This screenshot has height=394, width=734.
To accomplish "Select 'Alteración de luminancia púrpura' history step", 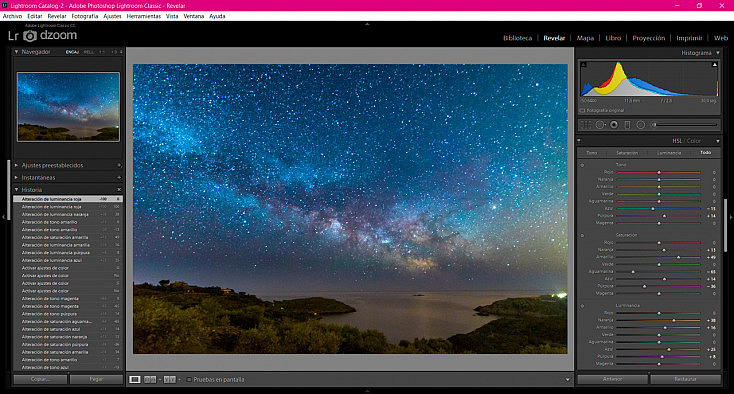I will [68, 253].
